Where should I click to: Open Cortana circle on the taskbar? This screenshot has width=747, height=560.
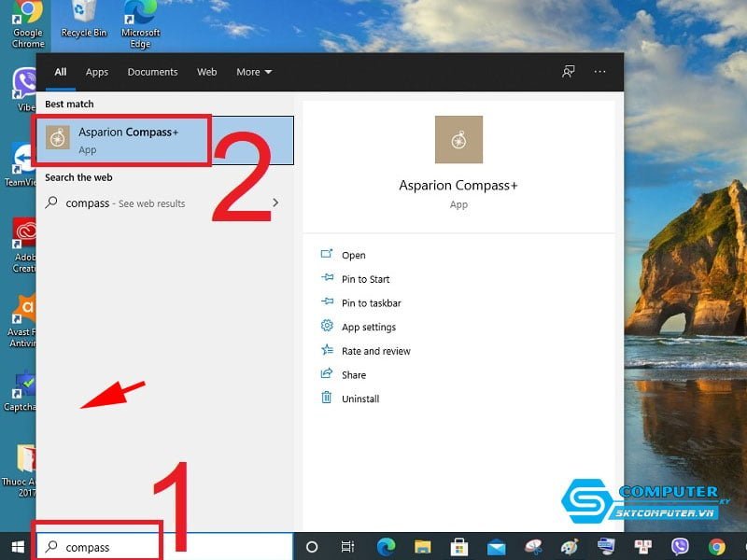click(x=312, y=547)
